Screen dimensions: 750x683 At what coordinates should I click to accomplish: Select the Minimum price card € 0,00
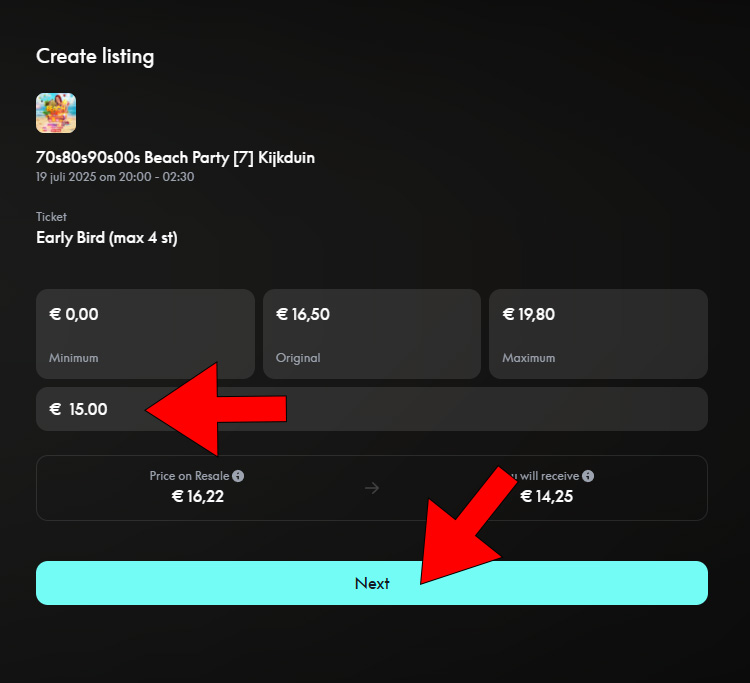[145, 334]
